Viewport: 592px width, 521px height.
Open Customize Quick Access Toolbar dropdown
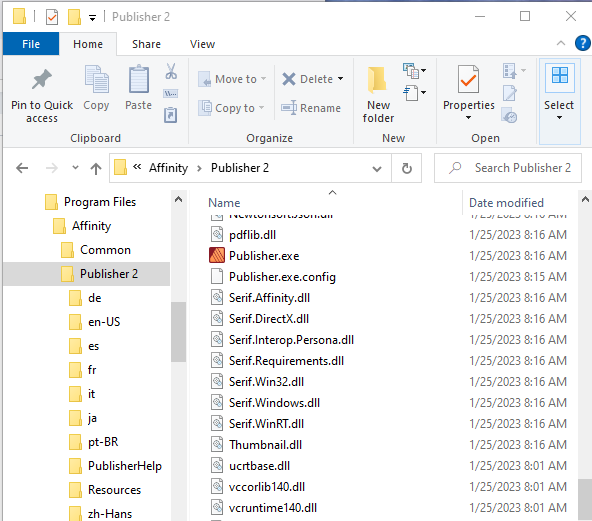click(92, 17)
